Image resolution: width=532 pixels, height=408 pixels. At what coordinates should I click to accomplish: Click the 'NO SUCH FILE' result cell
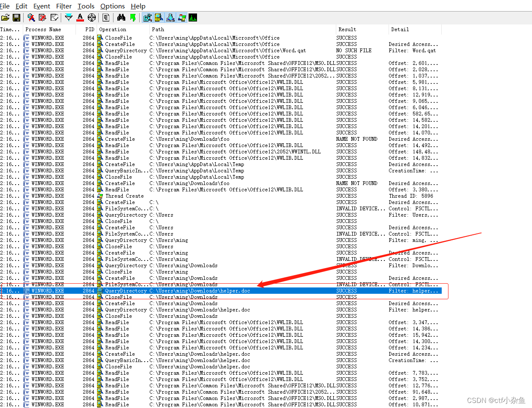(354, 51)
